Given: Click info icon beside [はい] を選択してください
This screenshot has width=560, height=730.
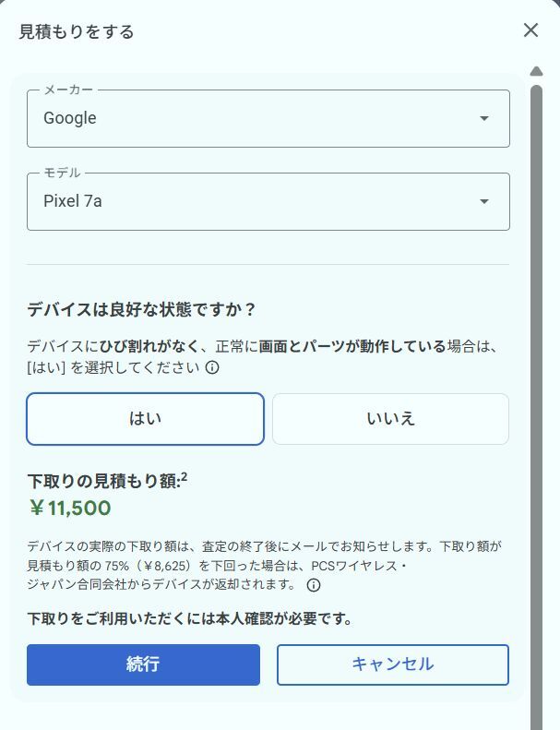Looking at the screenshot, I should [x=212, y=367].
